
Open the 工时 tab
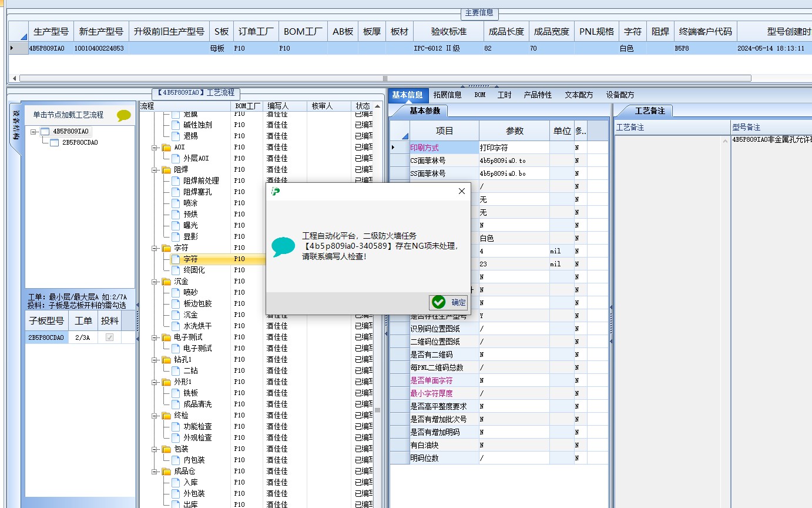(x=504, y=95)
